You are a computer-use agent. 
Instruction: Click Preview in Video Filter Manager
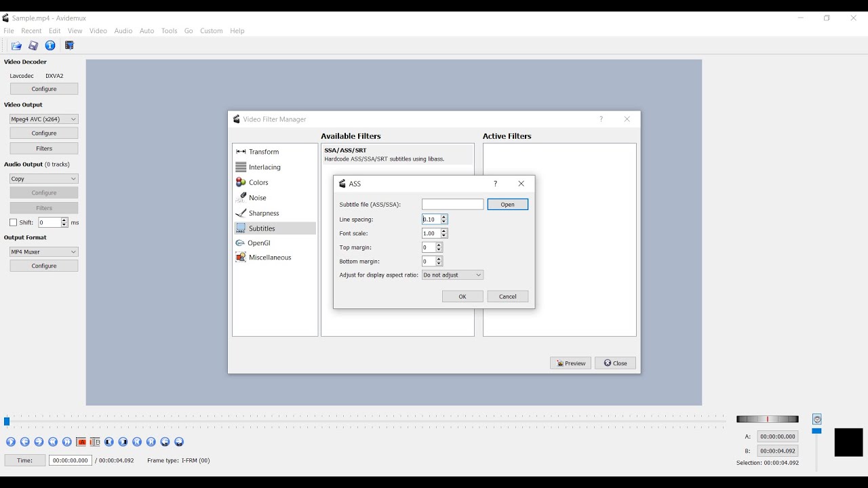point(570,363)
